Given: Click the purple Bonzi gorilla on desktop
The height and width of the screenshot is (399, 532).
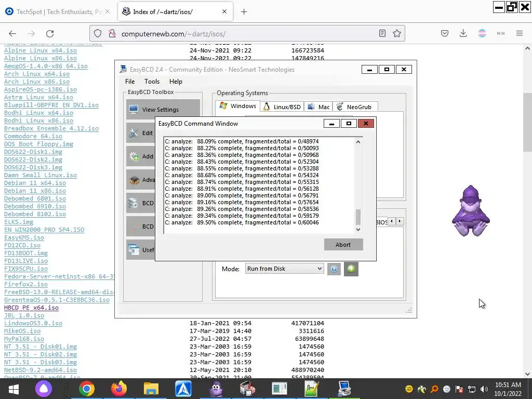Looking at the screenshot, I should 471,211.
